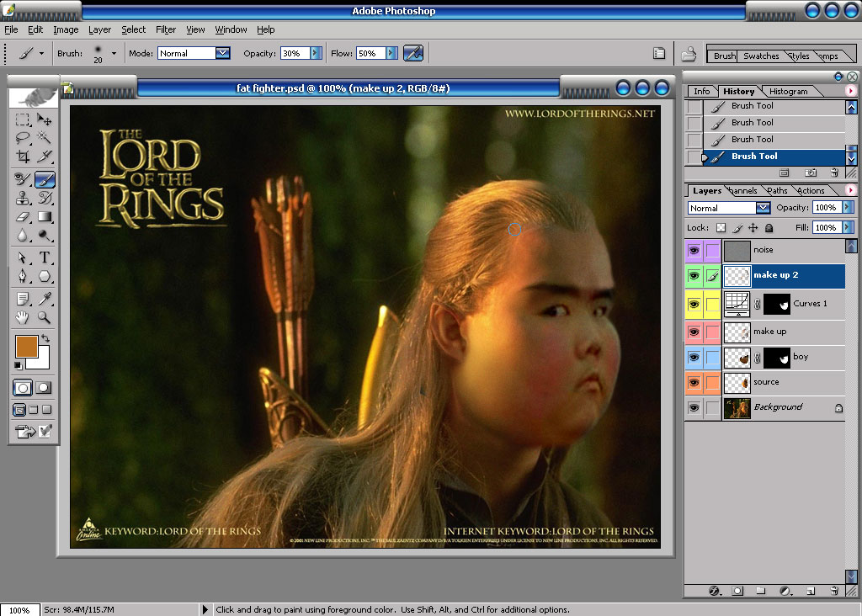The image size is (862, 616).
Task: Open the layer blend mode dropdown
Action: [x=763, y=208]
